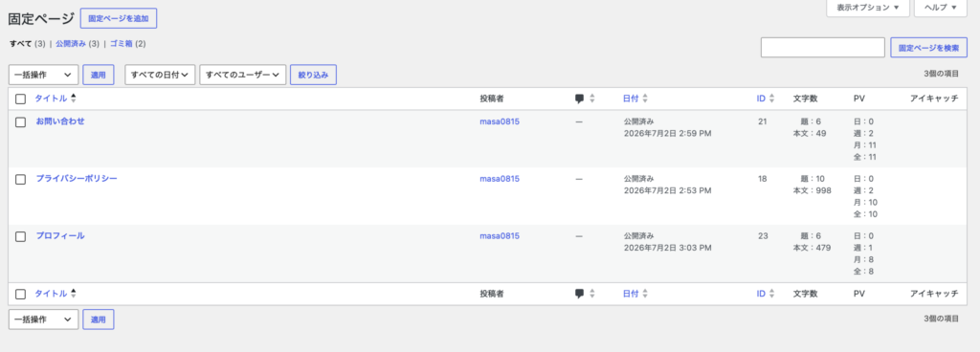
Task: Click date 2026年7月2日 2:53 PM
Action: pos(667,191)
